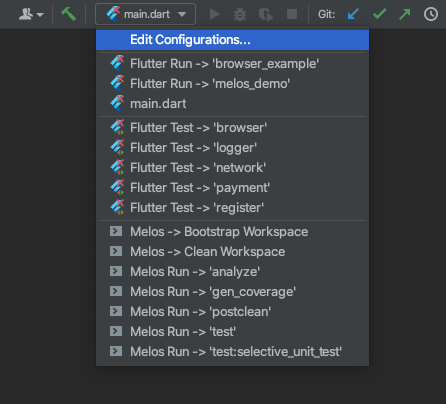Click the Run play button
Viewport: 446px width, 404px height.
214,14
